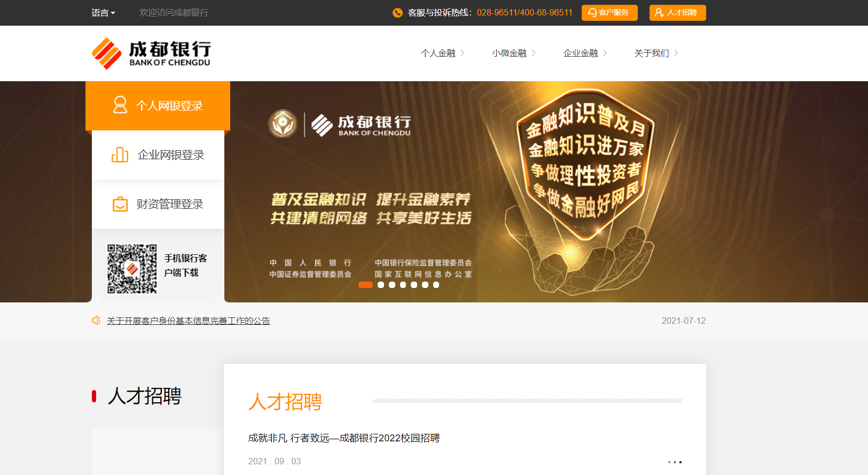Click the orange phone hotline icon

(397, 13)
